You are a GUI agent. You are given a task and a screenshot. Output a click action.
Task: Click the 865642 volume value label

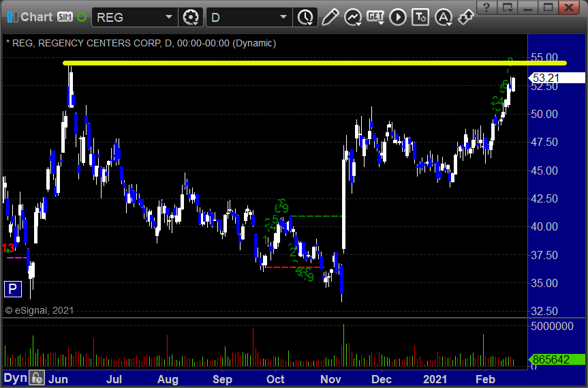tap(557, 359)
